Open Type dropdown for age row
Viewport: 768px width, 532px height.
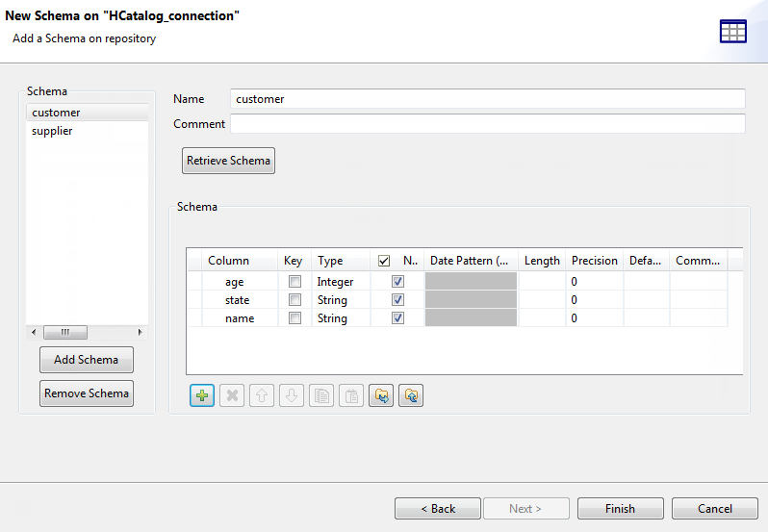pos(341,282)
